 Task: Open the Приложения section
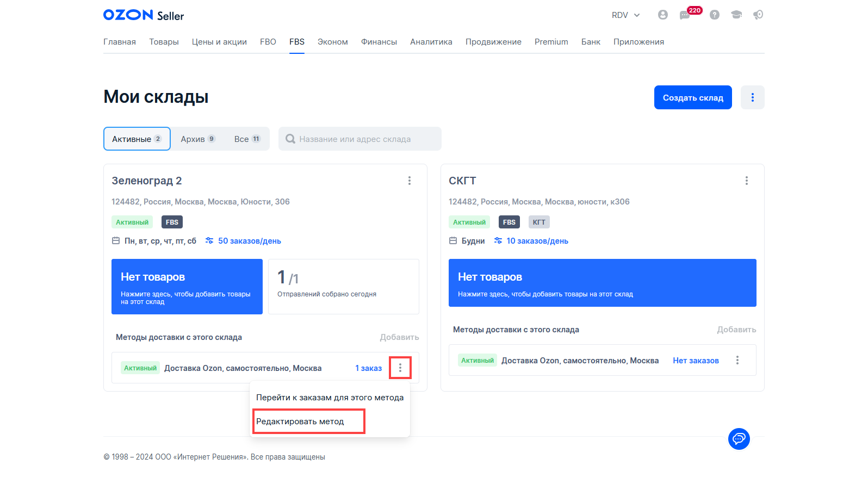point(638,42)
